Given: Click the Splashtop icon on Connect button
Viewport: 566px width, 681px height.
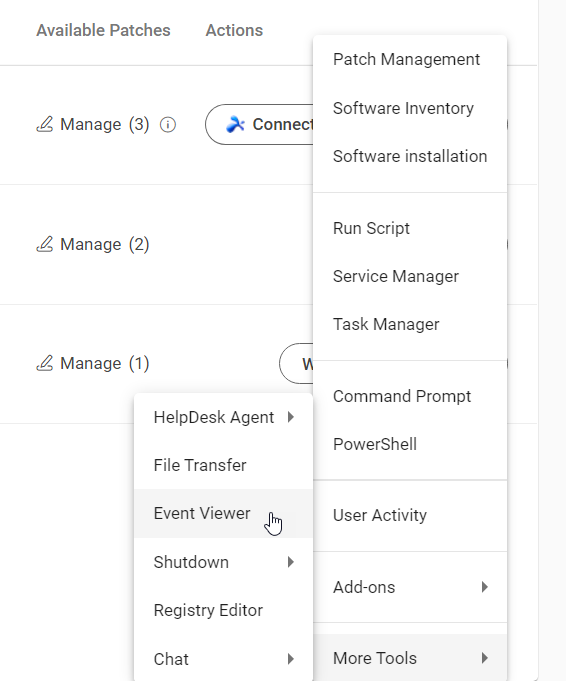Looking at the screenshot, I should pyautogui.click(x=235, y=125).
